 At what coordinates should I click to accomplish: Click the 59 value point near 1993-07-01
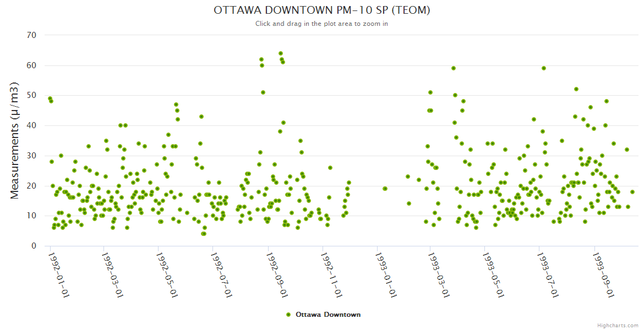pyautogui.click(x=544, y=68)
